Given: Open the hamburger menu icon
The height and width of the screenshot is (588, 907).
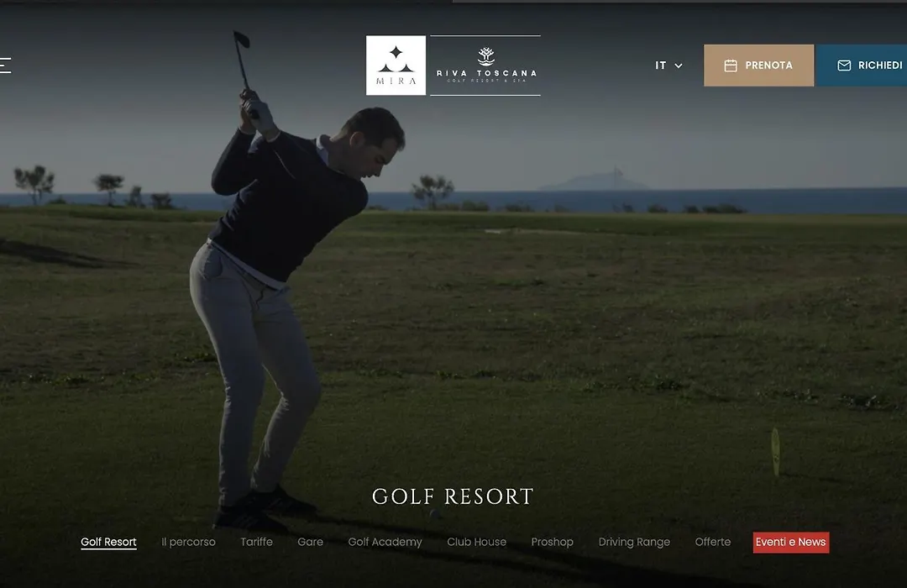Looking at the screenshot, I should [x=5, y=66].
